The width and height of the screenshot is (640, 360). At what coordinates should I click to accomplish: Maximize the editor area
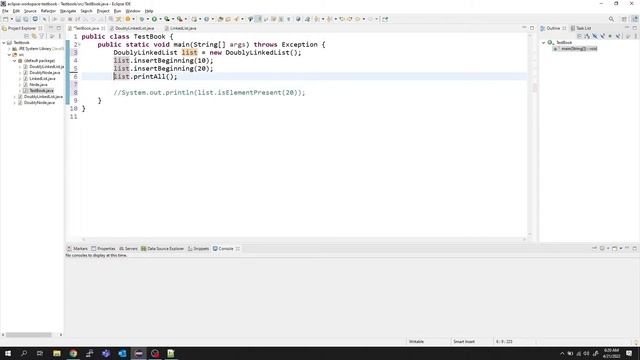click(x=532, y=28)
